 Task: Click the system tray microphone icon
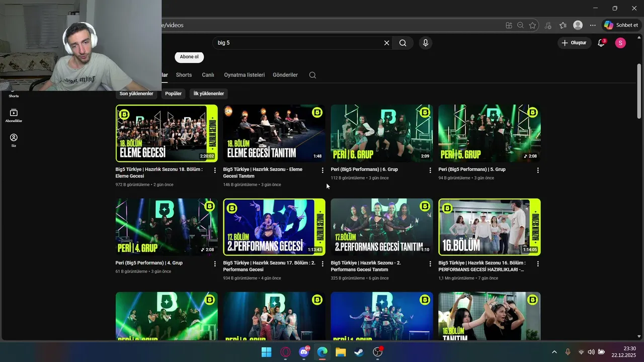point(568,352)
